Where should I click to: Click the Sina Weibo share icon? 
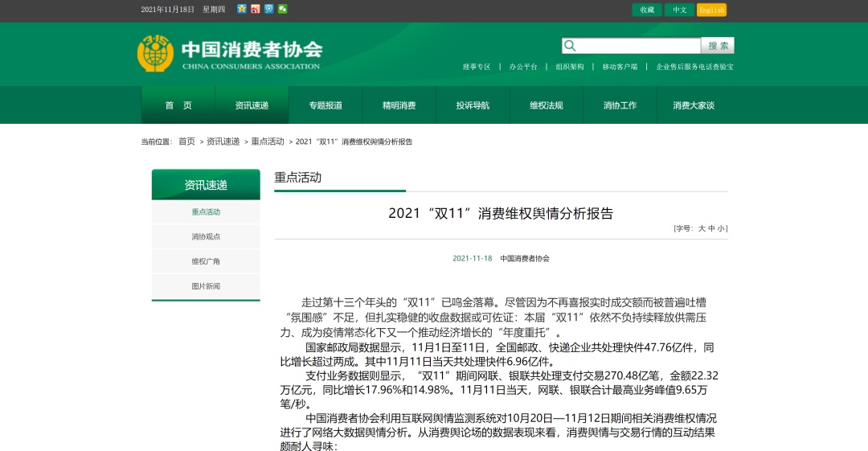click(x=256, y=9)
